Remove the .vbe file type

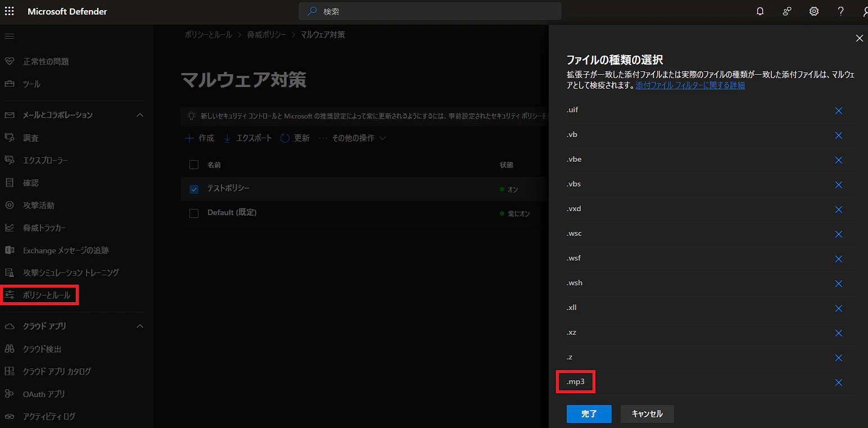839,160
